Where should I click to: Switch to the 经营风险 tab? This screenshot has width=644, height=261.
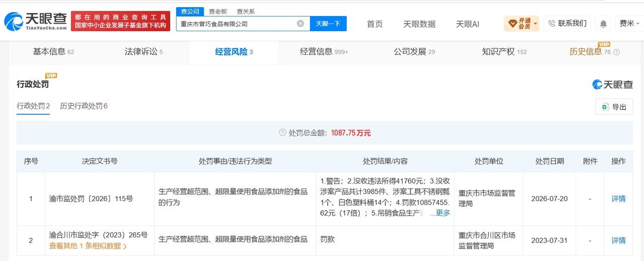coord(234,51)
